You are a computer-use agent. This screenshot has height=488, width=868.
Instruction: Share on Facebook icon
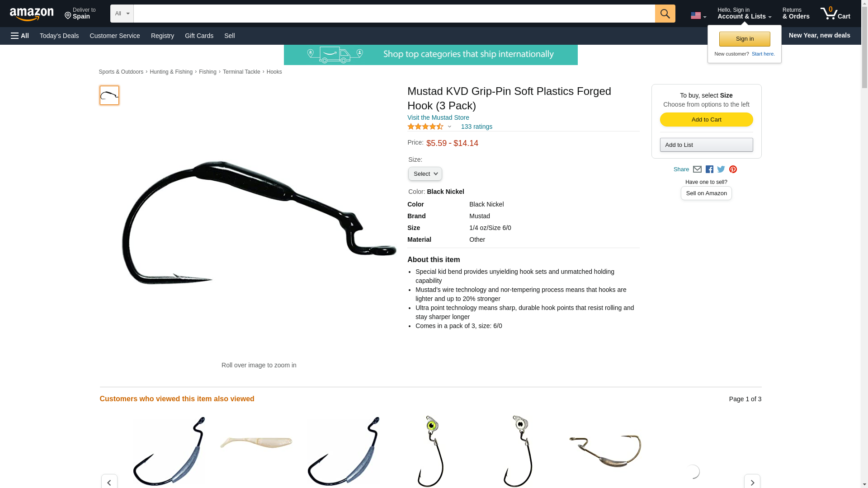click(709, 169)
